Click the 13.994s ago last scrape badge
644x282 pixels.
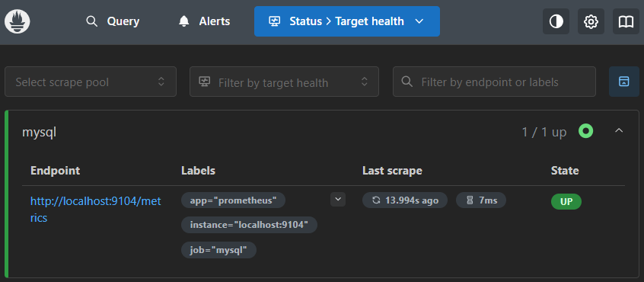(405, 200)
